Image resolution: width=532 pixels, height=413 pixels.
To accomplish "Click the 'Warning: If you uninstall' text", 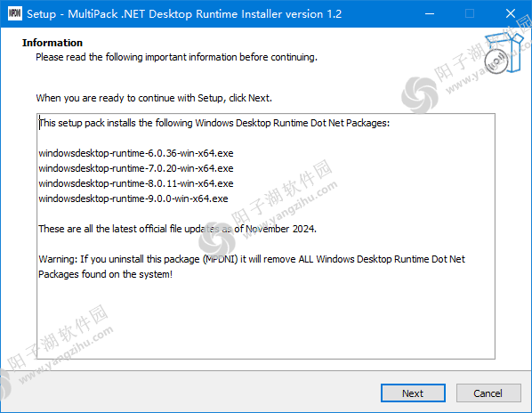I will point(252,259).
